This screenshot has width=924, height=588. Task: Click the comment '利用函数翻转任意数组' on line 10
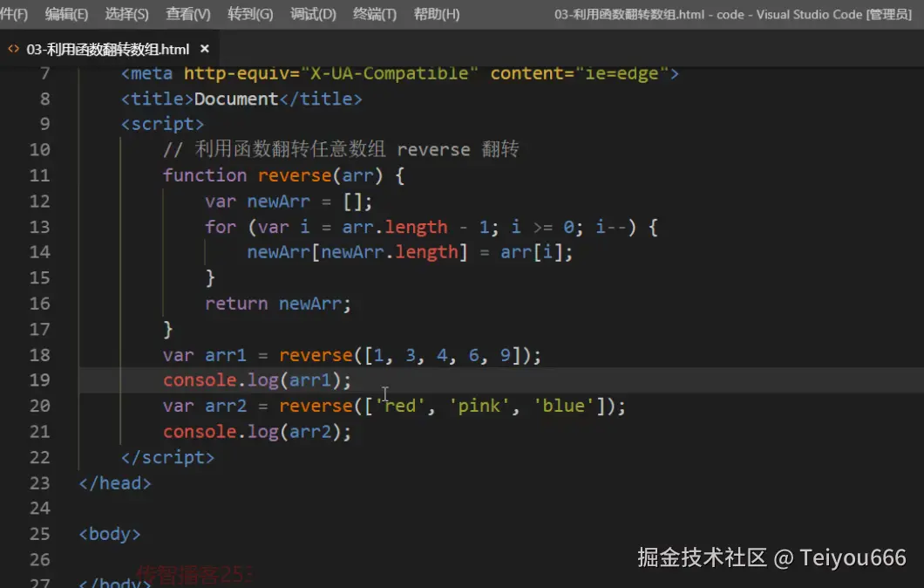290,149
